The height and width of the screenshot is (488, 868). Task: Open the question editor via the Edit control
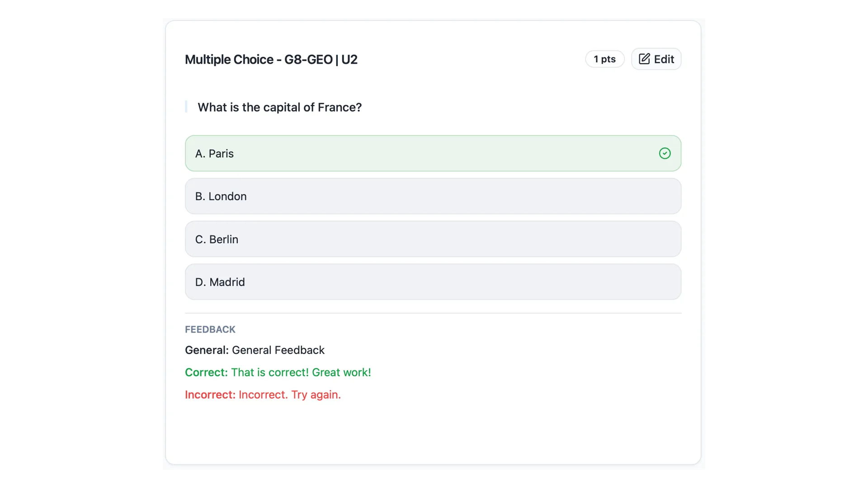pyautogui.click(x=656, y=59)
